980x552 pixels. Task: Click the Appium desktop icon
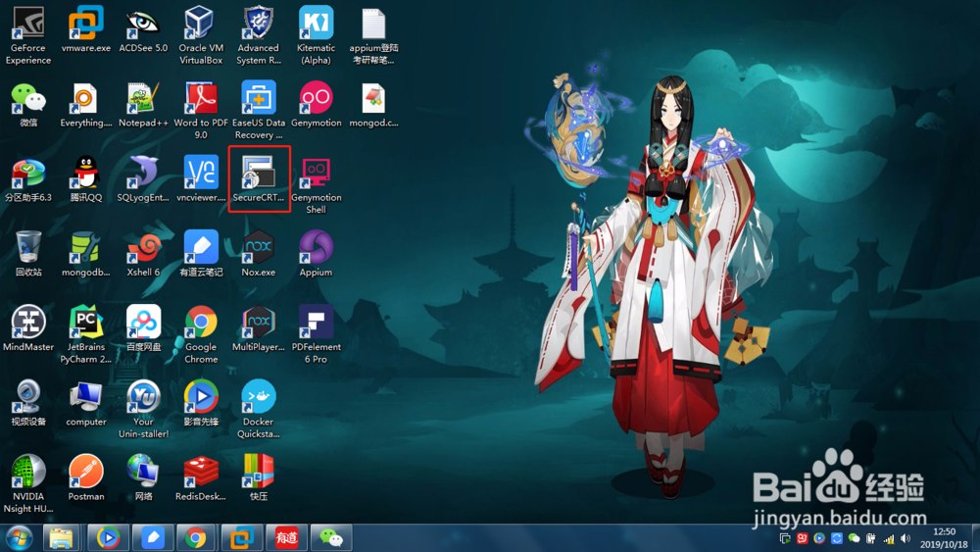(x=316, y=253)
